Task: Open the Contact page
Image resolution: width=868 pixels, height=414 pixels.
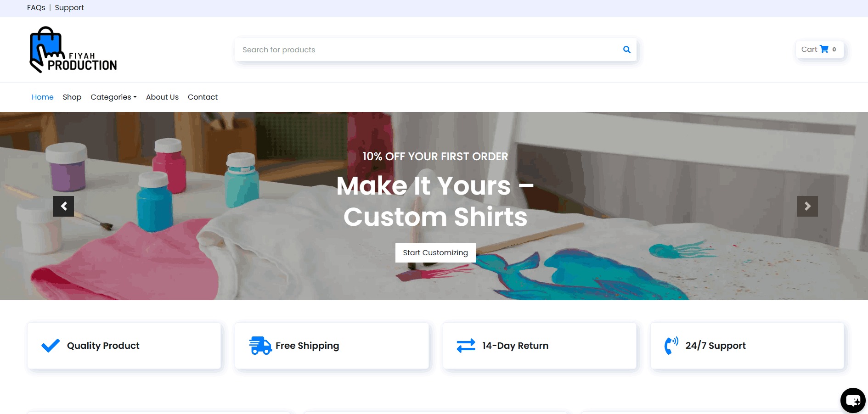Action: (203, 97)
